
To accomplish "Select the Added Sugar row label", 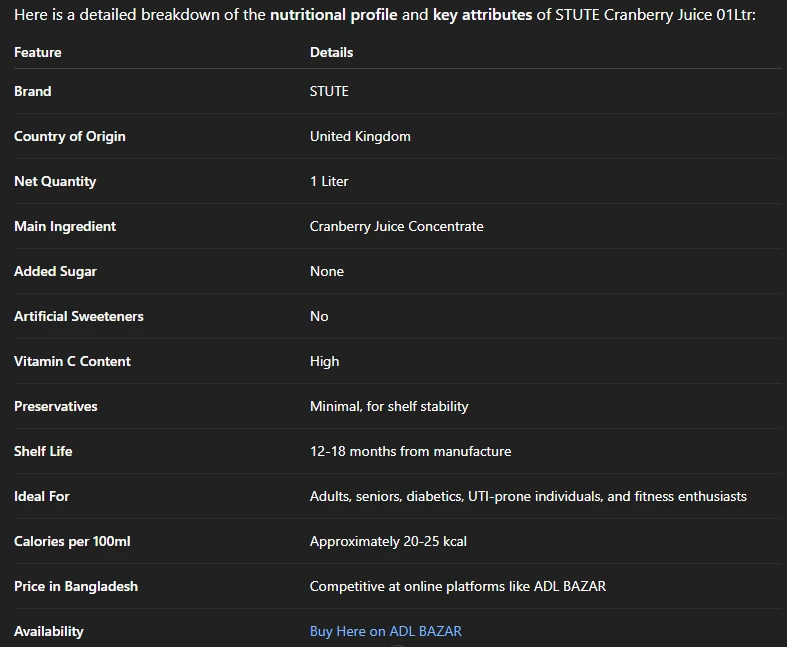I will point(55,271).
